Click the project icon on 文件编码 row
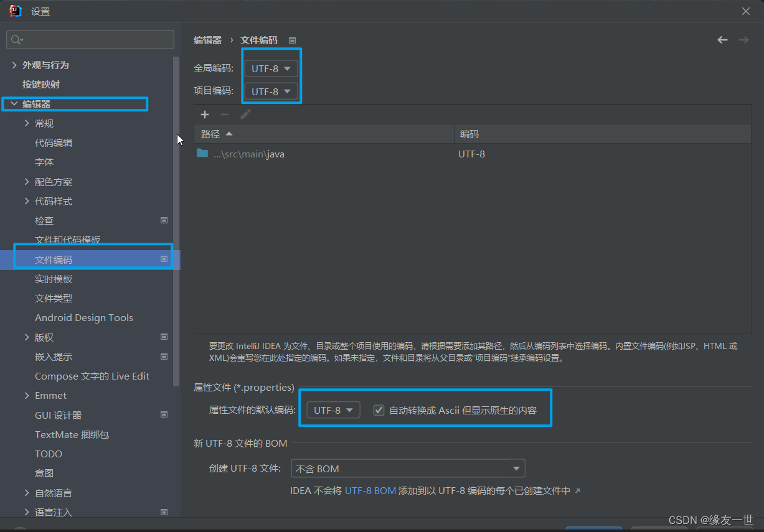Viewport: 764px width, 532px height. pos(164,259)
